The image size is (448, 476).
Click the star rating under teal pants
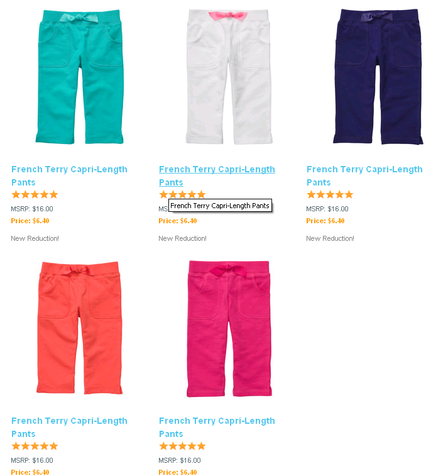[35, 194]
